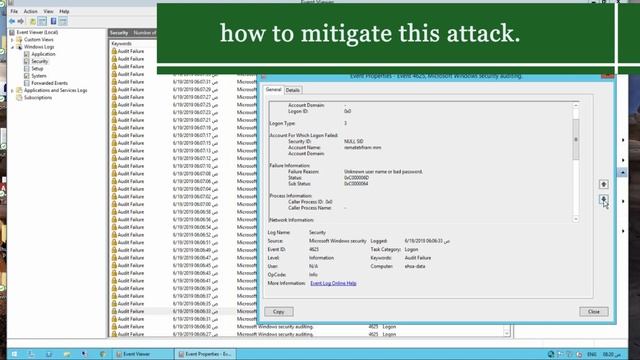Select Event Viewer (Local) root node
This screenshot has width=640, height=360.
point(37,32)
